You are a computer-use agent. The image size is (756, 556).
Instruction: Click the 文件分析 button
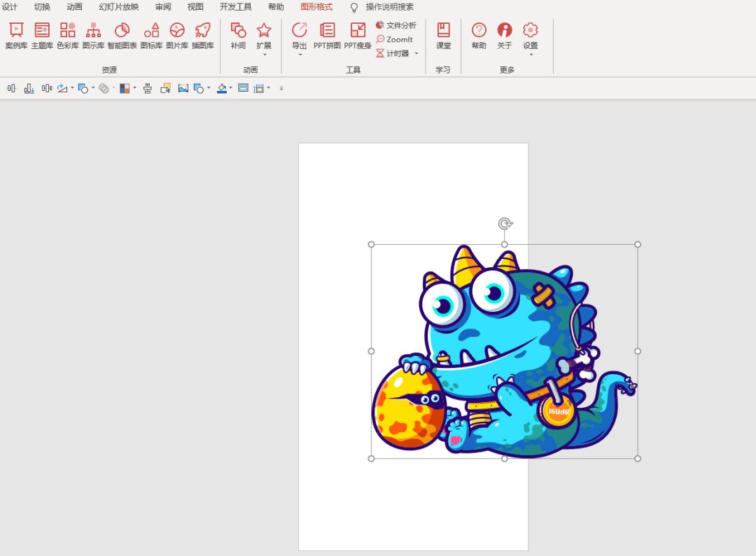click(x=395, y=25)
